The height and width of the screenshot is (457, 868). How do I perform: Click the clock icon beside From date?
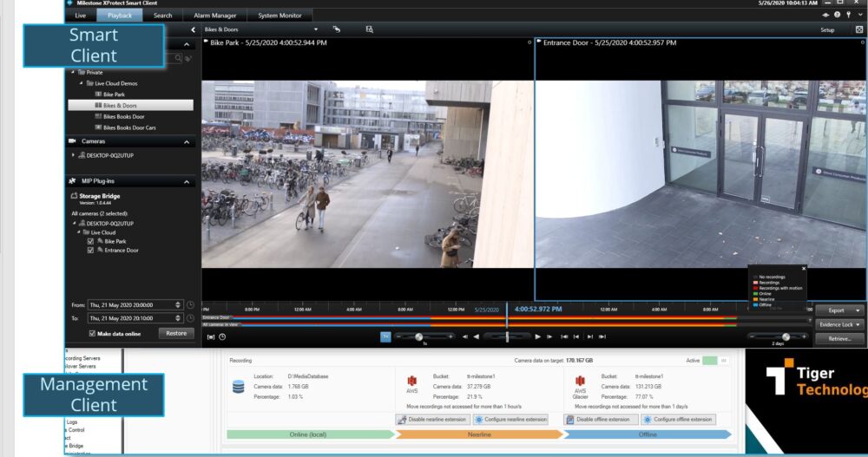pyautogui.click(x=190, y=305)
